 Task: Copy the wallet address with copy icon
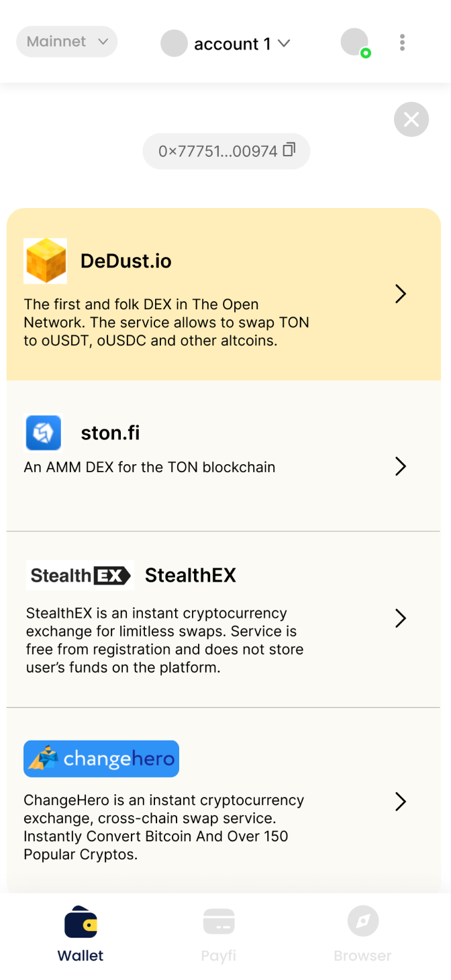click(289, 150)
